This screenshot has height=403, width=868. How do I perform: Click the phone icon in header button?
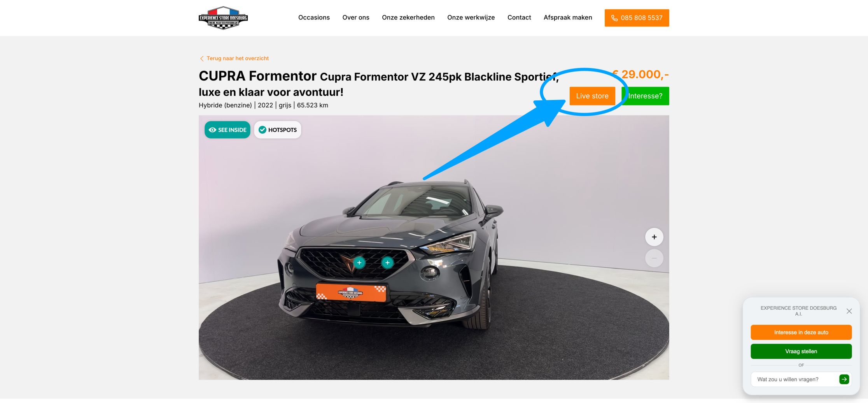(x=614, y=18)
